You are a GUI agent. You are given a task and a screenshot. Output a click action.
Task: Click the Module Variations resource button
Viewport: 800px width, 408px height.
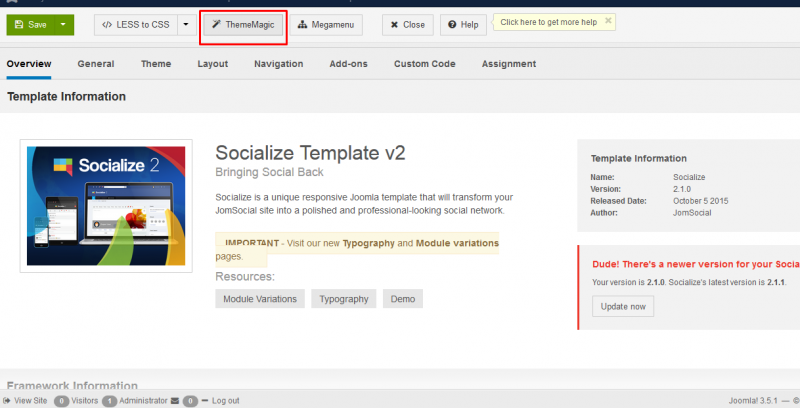259,299
